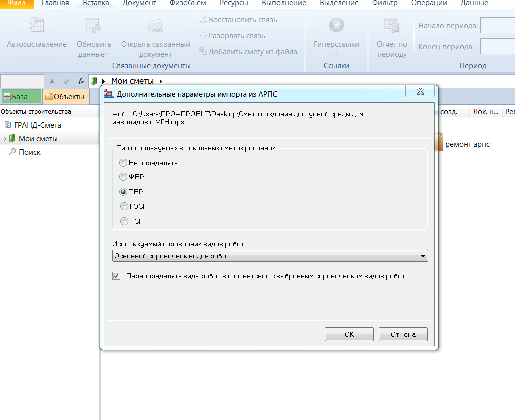Click the Обновить данные icon
The height and width of the screenshot is (420, 515).
(x=93, y=25)
